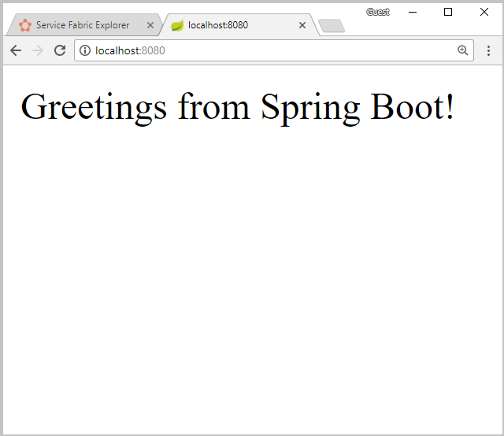
Task: Click the Service Fabric Explorer favicon
Action: [25, 25]
